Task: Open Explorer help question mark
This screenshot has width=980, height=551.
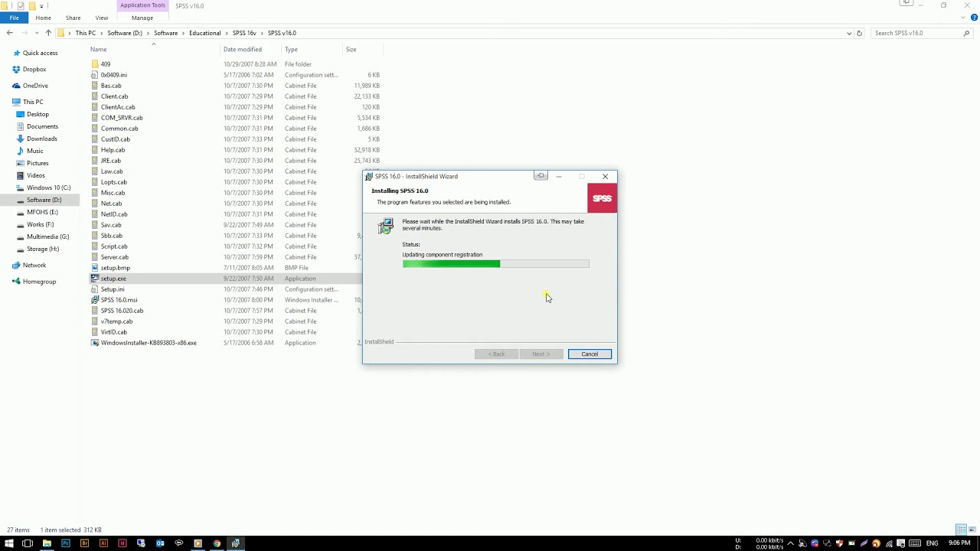Action: pyautogui.click(x=974, y=18)
